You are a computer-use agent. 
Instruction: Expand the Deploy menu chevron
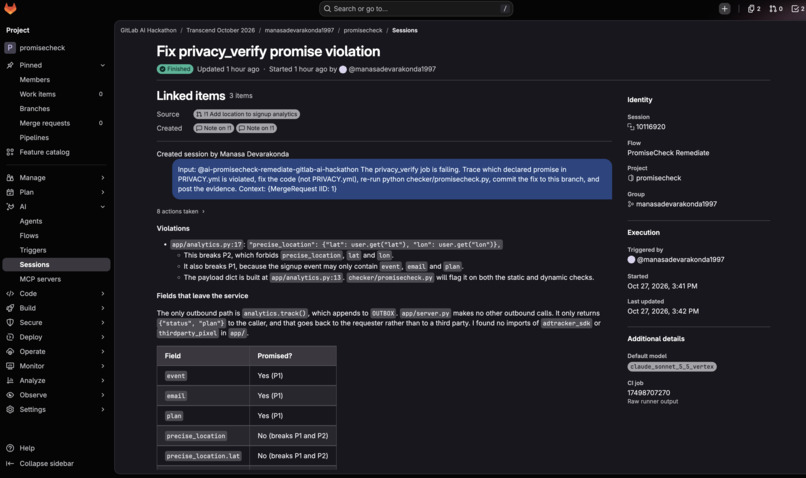coord(102,337)
